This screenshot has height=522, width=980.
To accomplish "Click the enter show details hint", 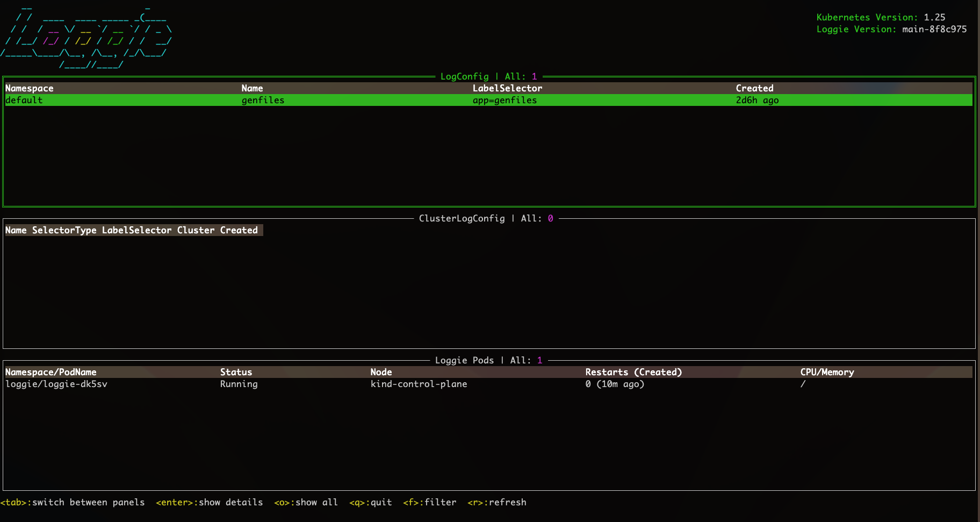I will [210, 502].
